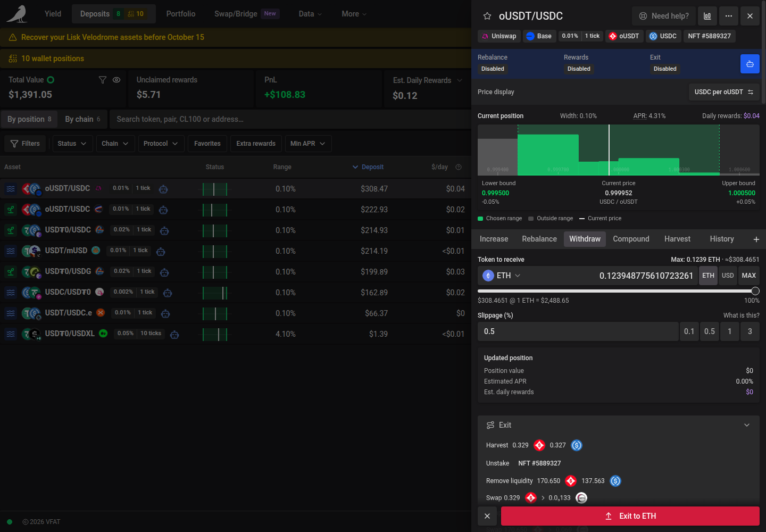
Task: Click the X cancel button beside Exit to ETH
Action: (x=487, y=516)
